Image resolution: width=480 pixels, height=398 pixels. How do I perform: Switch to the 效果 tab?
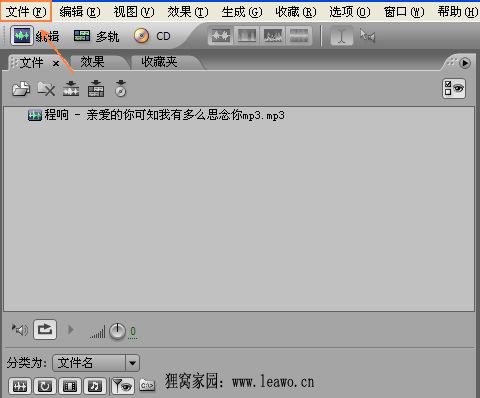(92, 62)
